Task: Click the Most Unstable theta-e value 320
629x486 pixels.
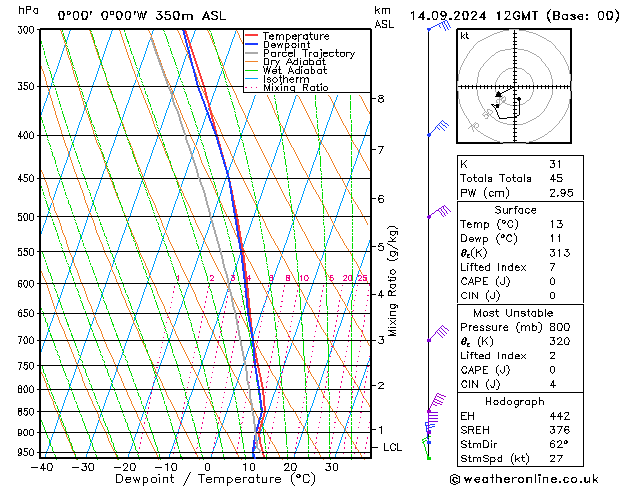Action: tap(560, 341)
